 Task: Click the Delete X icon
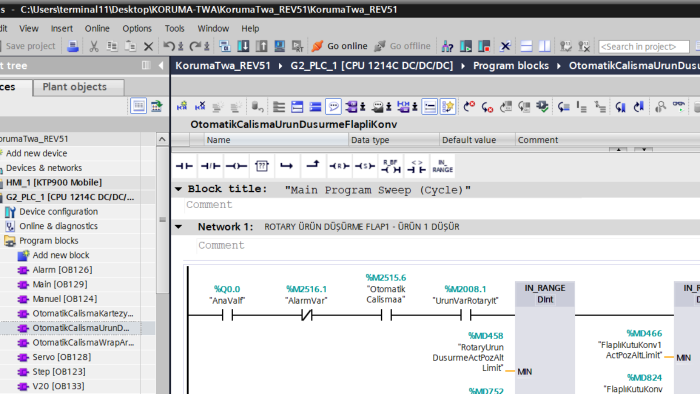(x=148, y=46)
